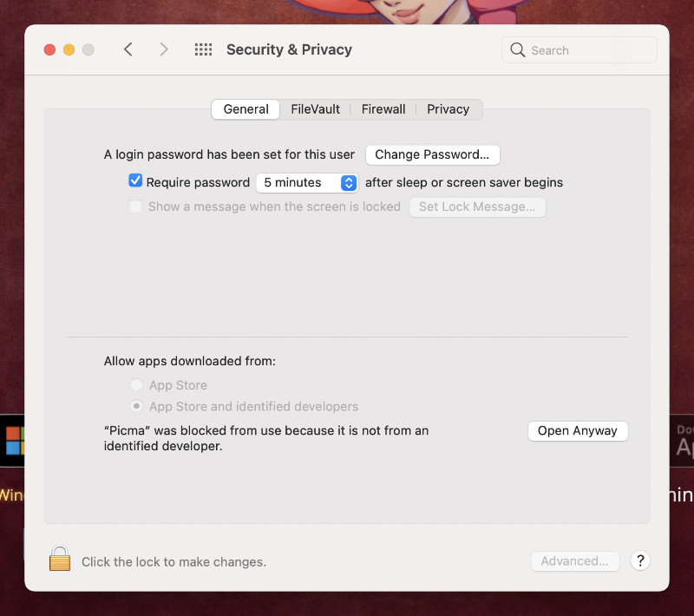Image resolution: width=694 pixels, height=616 pixels.
Task: Switch to the FileVault tab
Action: click(315, 109)
